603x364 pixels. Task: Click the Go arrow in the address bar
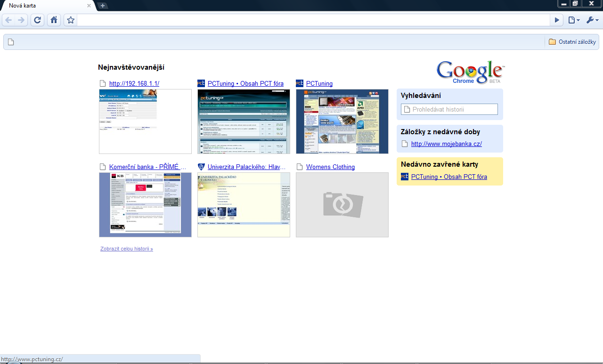(557, 20)
